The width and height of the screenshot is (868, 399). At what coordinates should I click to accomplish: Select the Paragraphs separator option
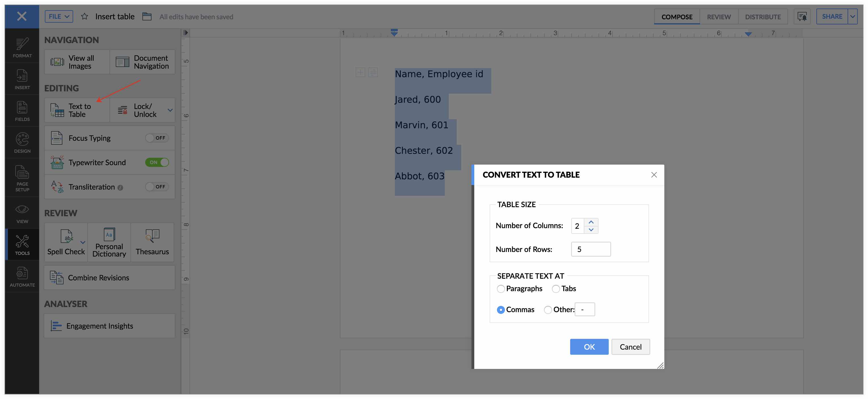501,289
